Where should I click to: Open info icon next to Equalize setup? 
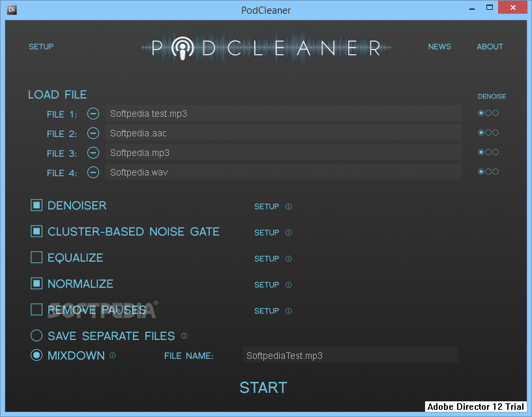click(288, 259)
